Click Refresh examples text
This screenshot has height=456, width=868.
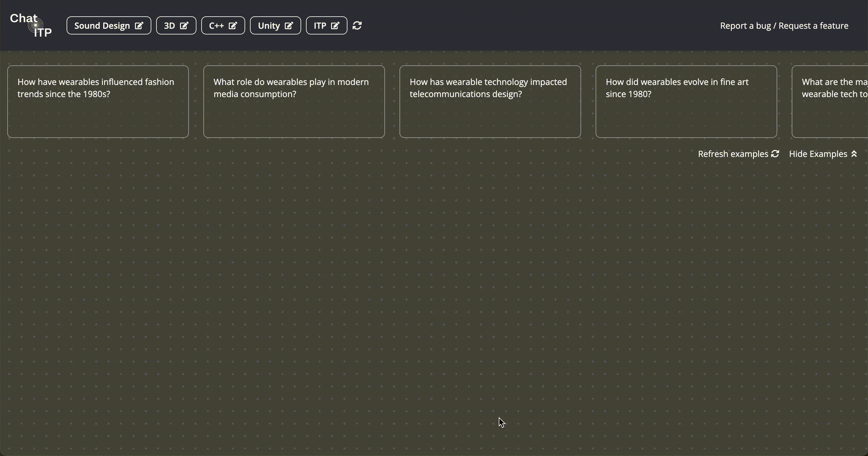click(733, 154)
